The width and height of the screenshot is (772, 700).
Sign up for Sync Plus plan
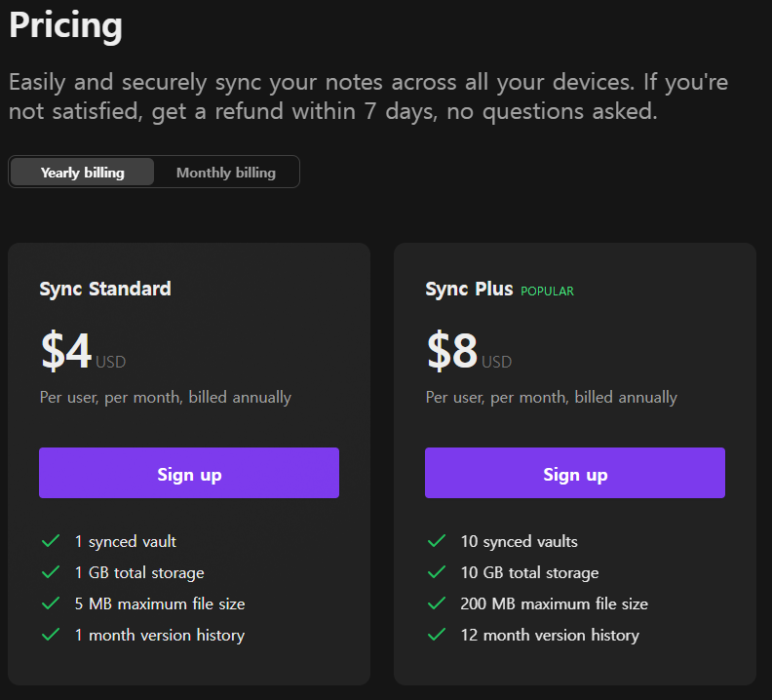coord(575,474)
